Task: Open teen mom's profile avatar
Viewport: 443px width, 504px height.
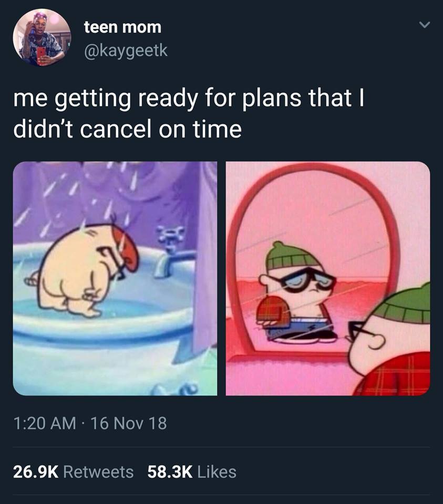Action: tap(42, 38)
